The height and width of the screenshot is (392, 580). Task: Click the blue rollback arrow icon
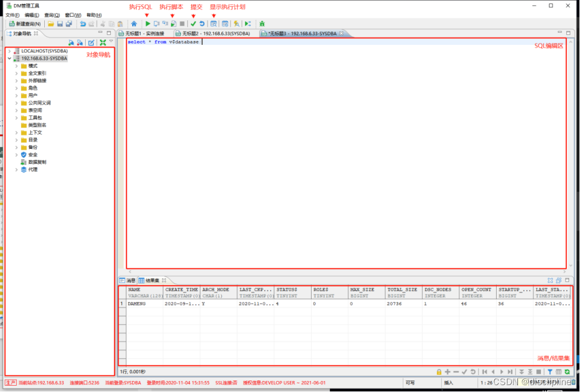(202, 24)
